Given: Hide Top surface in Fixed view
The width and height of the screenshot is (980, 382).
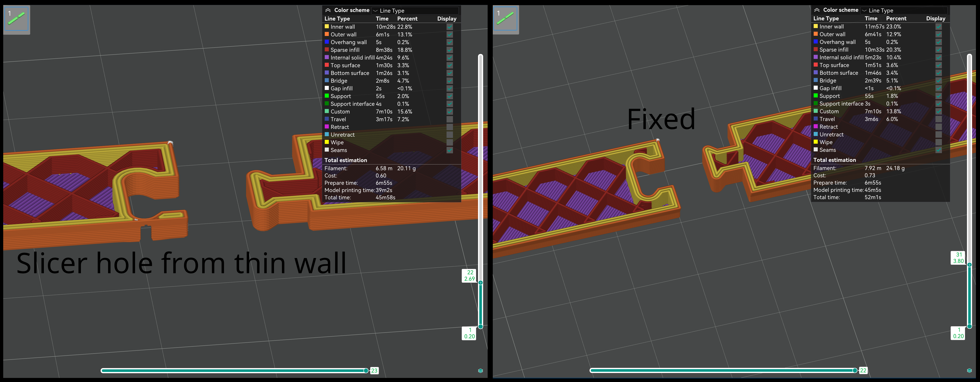Looking at the screenshot, I should (938, 65).
